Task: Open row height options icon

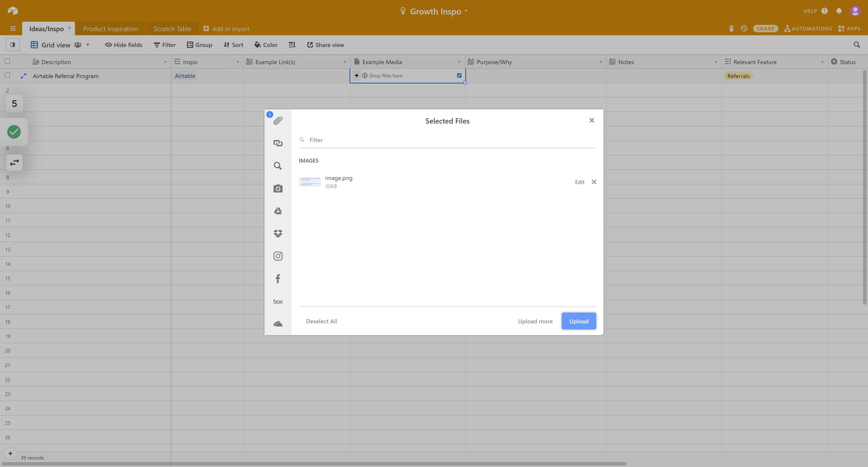Action: (292, 45)
